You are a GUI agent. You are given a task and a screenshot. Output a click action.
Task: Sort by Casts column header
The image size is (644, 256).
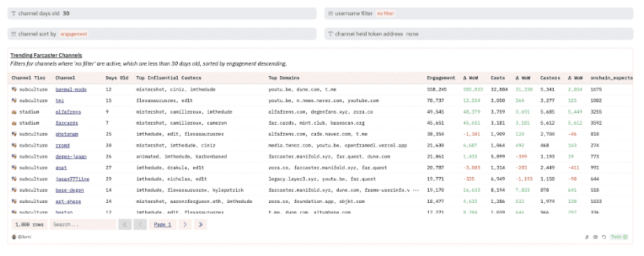pos(498,78)
